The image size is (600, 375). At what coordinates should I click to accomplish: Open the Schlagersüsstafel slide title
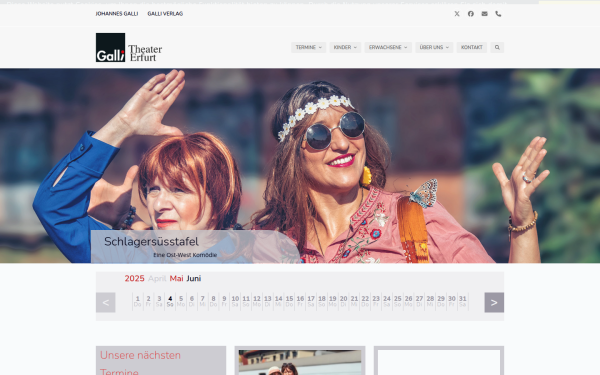tap(151, 242)
